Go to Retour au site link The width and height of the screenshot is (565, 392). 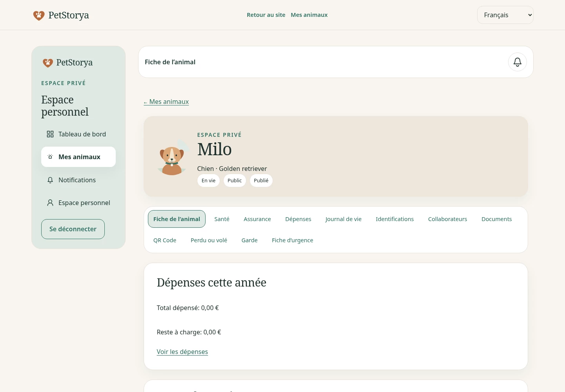click(x=266, y=15)
